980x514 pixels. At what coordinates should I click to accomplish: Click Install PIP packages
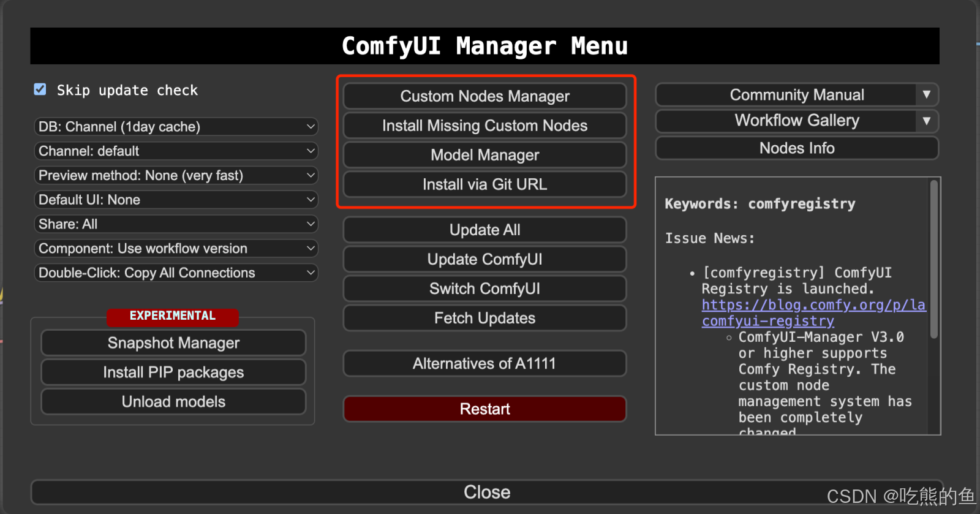(x=173, y=372)
